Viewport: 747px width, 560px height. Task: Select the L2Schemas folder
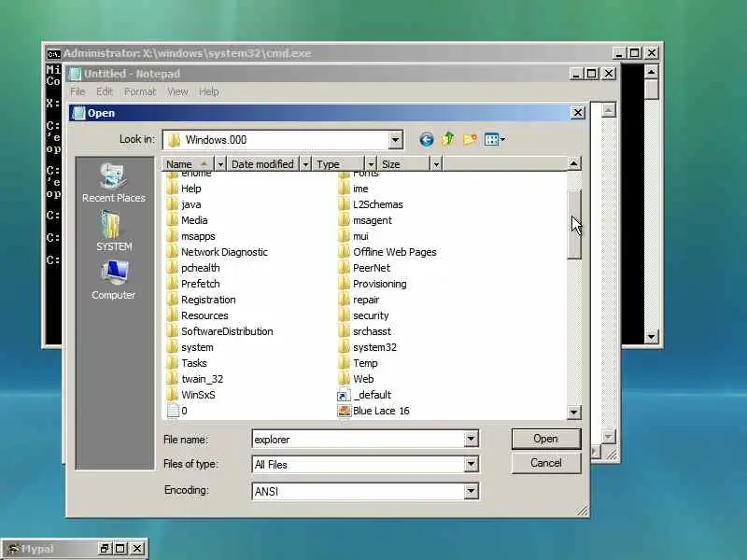click(x=371, y=204)
